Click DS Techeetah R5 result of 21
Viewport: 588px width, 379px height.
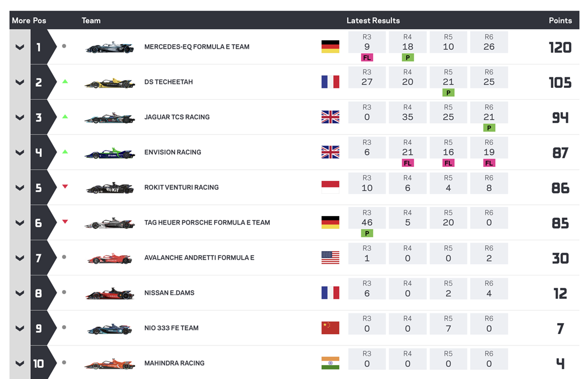pos(448,82)
